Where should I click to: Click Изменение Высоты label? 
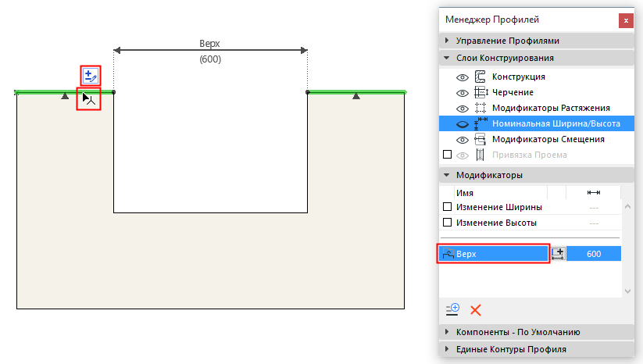(496, 223)
